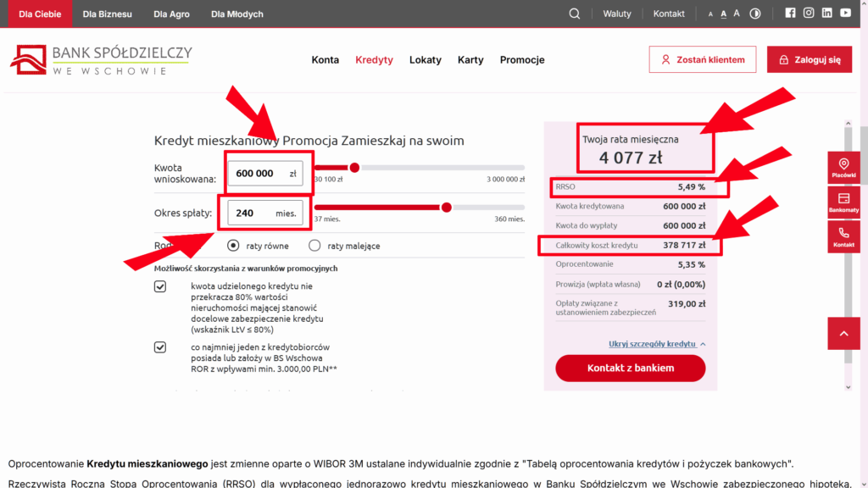The image size is (868, 488).
Task: Open the search magnifier icon
Action: click(575, 14)
